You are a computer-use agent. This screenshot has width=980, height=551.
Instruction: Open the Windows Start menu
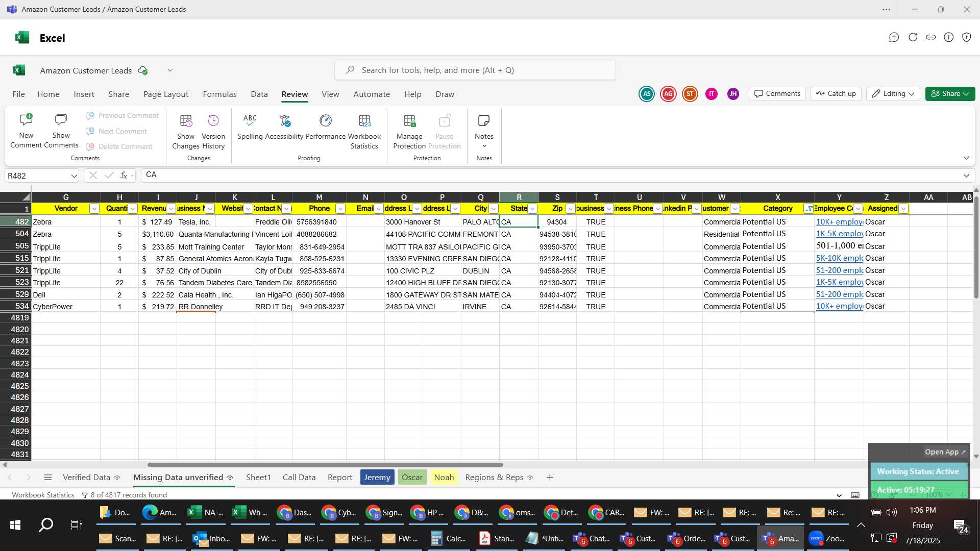[15, 524]
